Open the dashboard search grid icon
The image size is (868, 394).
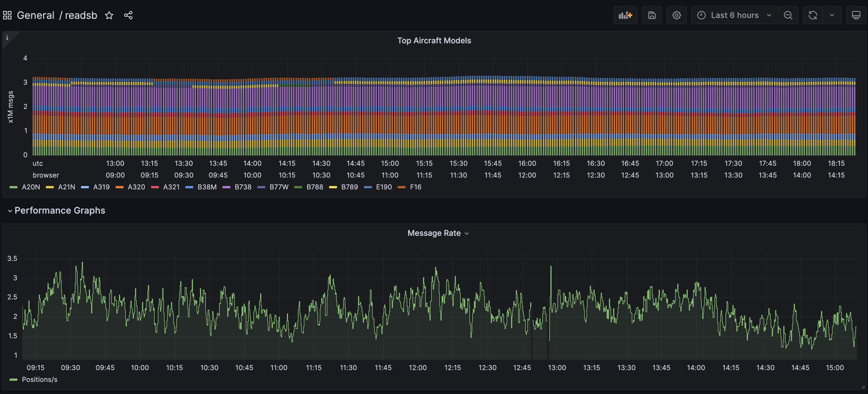coord(7,15)
